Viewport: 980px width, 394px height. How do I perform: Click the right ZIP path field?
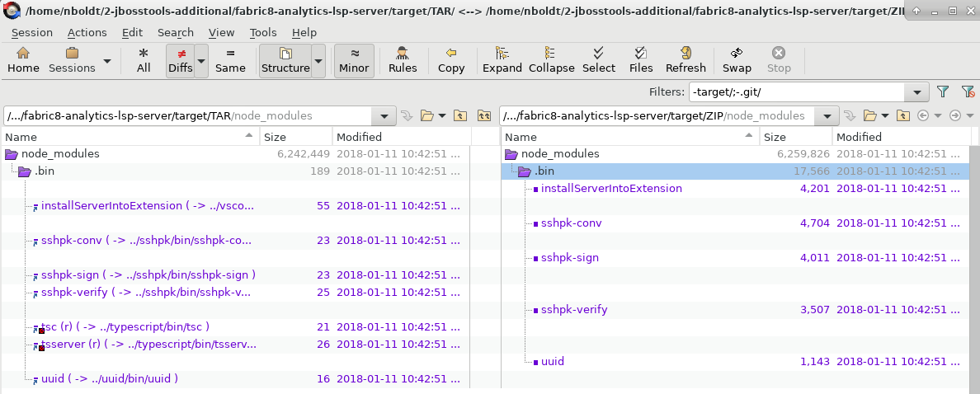[657, 115]
